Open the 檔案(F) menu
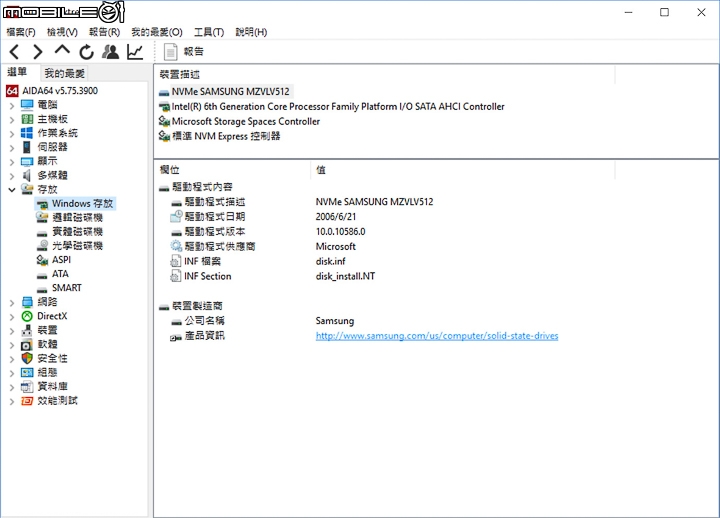Screen dimensions: 720x518 (21, 32)
